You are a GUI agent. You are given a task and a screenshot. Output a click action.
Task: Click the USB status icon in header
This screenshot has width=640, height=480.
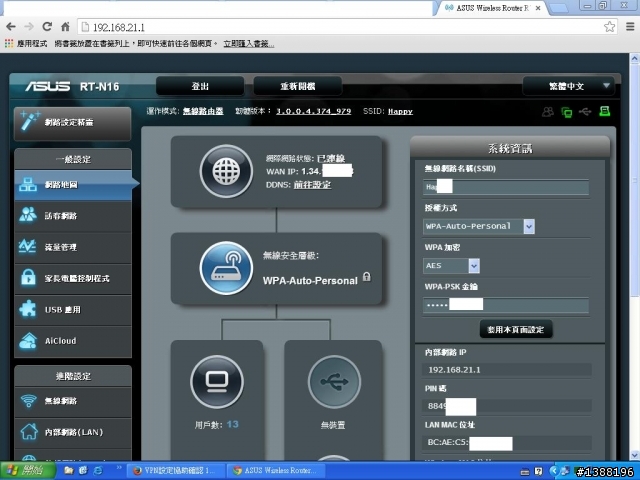(x=585, y=111)
